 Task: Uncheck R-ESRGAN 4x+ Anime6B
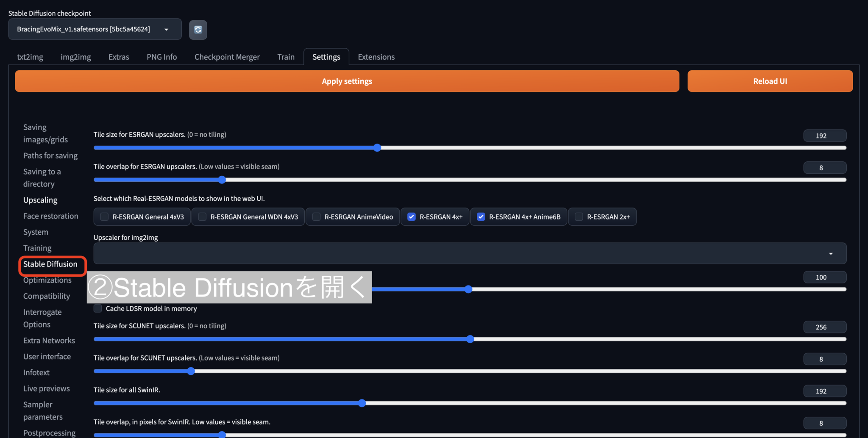click(481, 216)
